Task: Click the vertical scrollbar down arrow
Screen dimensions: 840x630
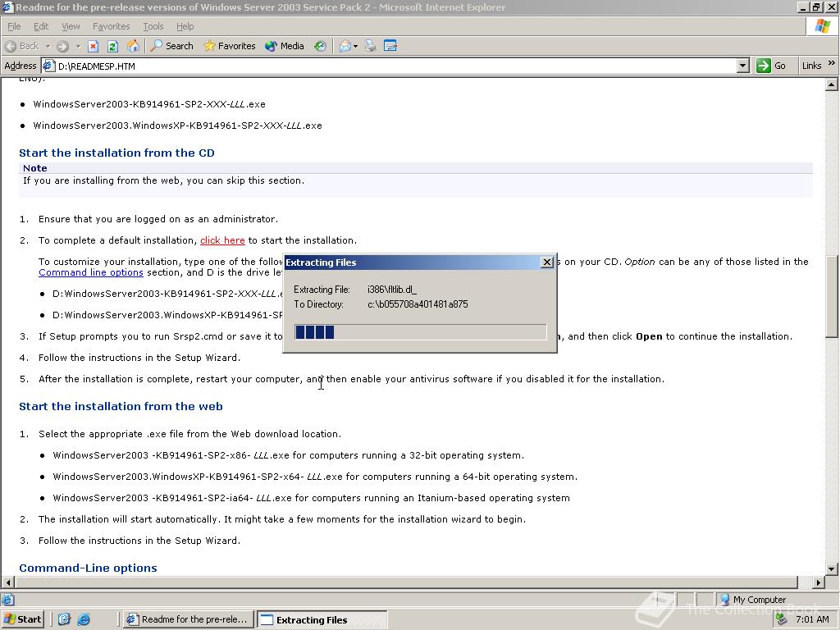Action: (832, 569)
